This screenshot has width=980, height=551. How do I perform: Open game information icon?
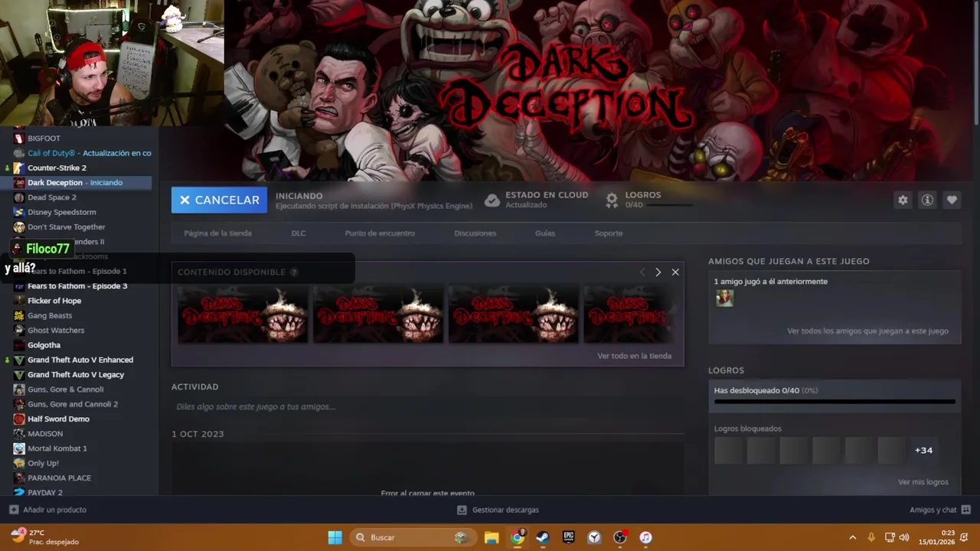pos(927,200)
